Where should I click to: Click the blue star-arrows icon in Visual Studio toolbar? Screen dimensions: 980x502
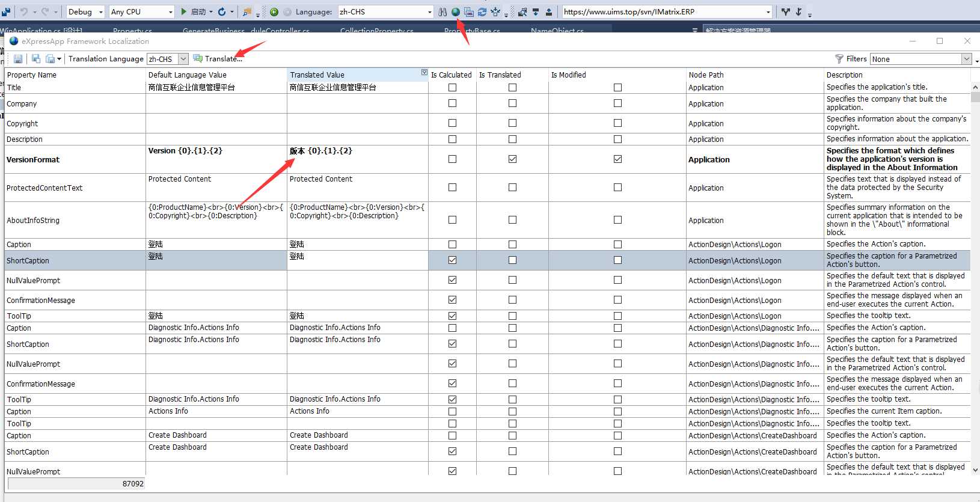[495, 11]
